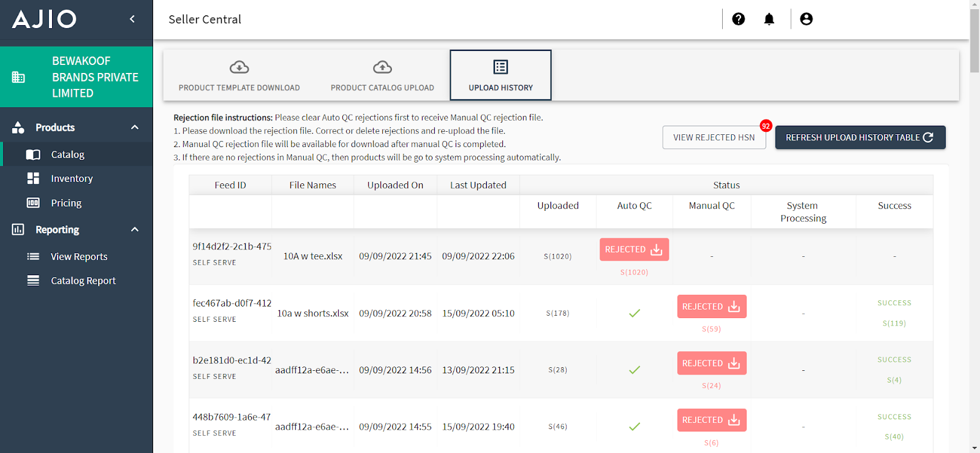Click the cloud upload icon for catalog

382,67
